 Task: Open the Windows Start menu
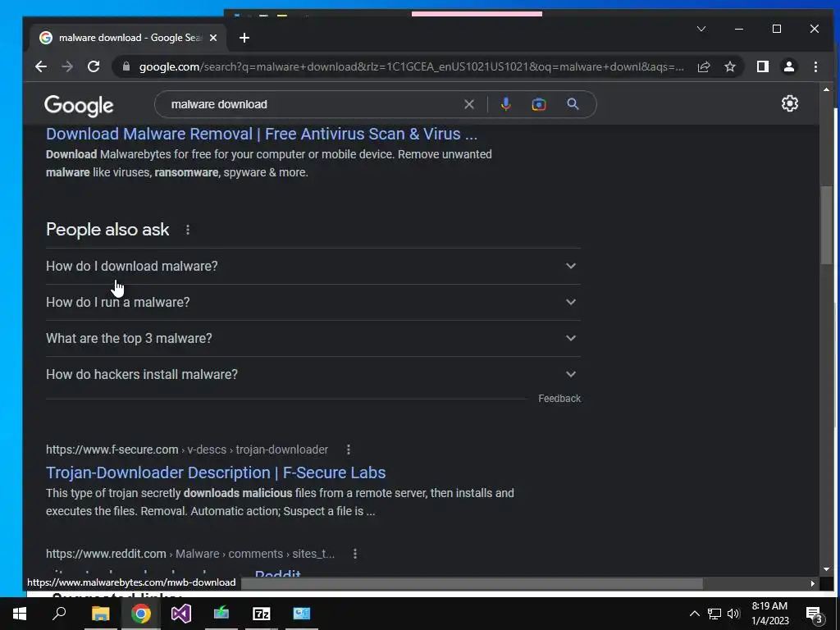(x=20, y=614)
